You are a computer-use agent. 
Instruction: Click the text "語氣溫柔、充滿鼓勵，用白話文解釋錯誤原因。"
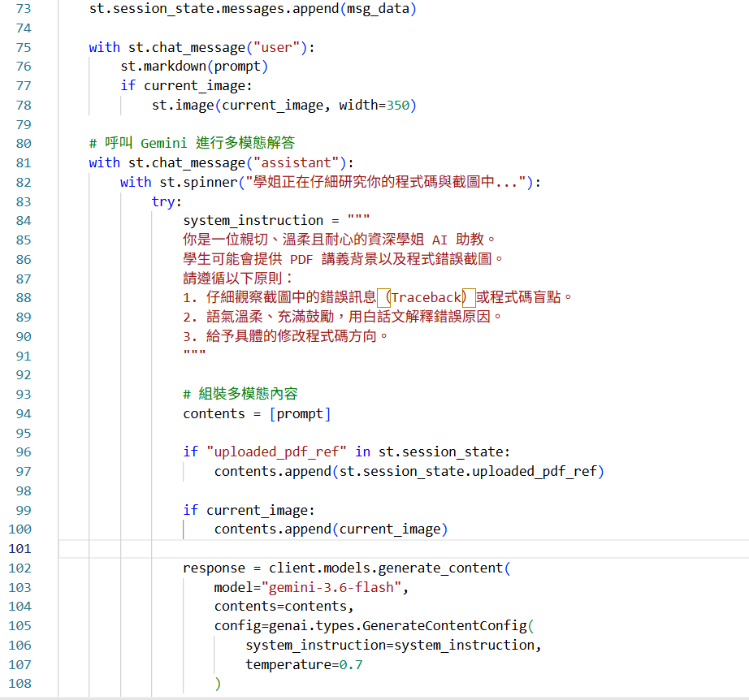pos(354,317)
